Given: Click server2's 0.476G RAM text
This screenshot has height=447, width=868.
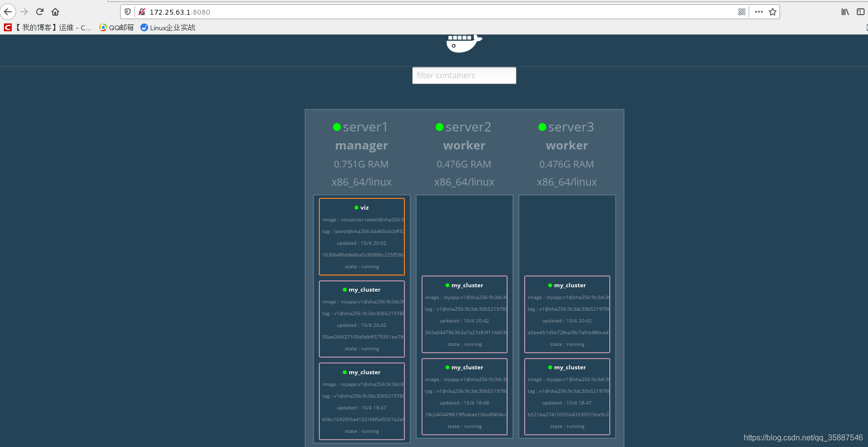Looking at the screenshot, I should coord(464,164).
